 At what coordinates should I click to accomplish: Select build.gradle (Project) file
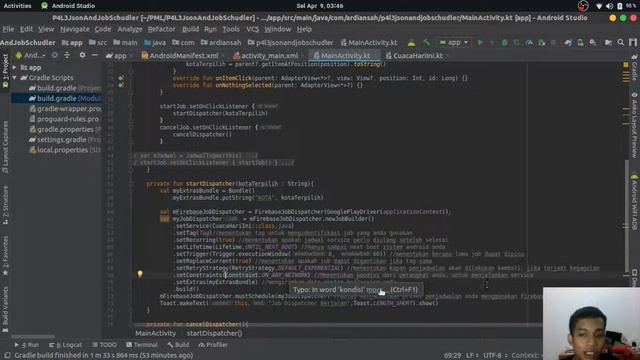pyautogui.click(x=65, y=88)
